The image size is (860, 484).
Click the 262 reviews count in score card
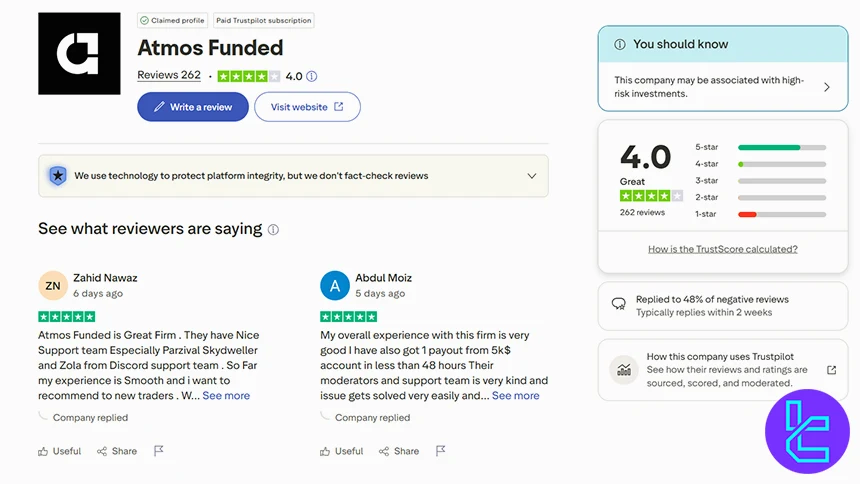pos(642,212)
